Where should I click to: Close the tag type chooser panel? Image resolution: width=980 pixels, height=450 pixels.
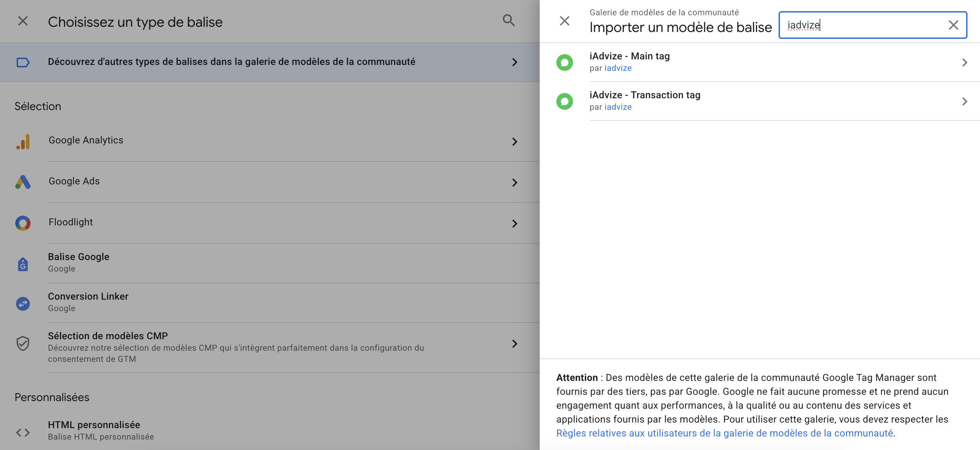click(23, 21)
